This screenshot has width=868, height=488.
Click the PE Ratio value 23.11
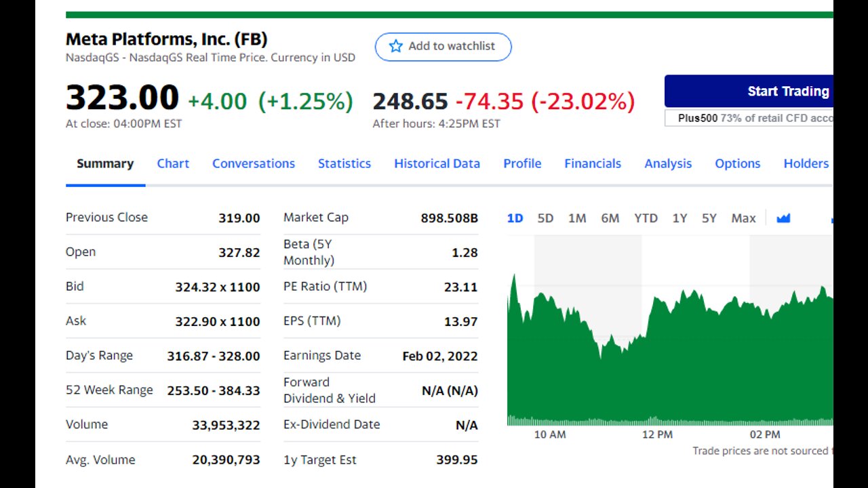[x=461, y=287]
